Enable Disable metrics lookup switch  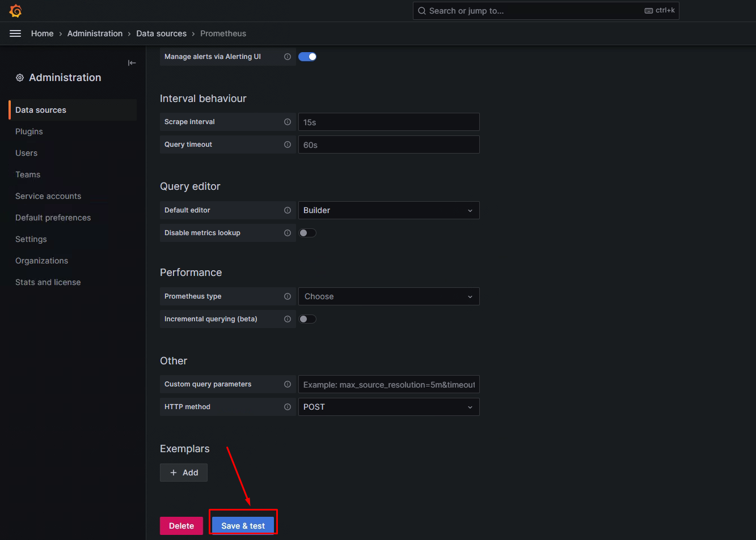click(307, 233)
